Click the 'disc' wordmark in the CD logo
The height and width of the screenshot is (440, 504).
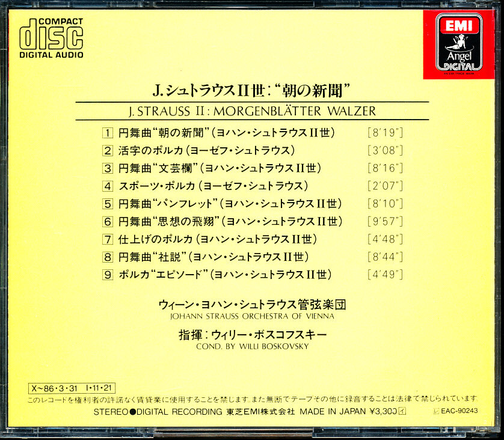click(x=52, y=37)
